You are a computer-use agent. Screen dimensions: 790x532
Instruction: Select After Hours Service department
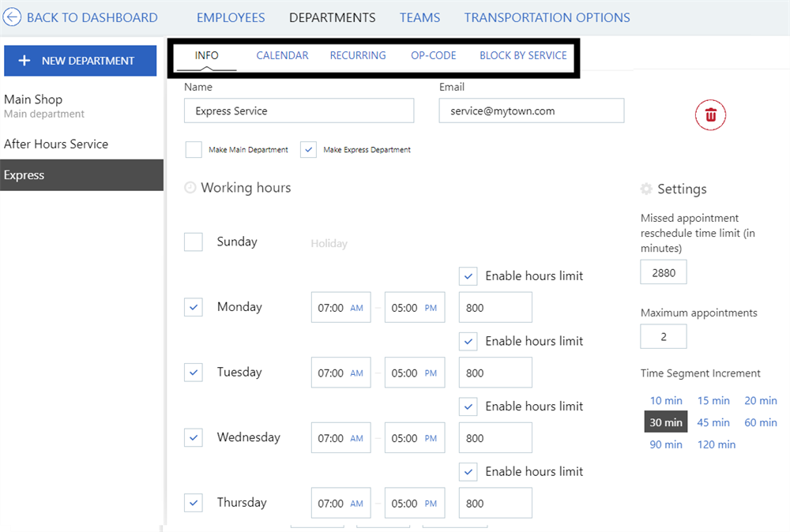[56, 144]
